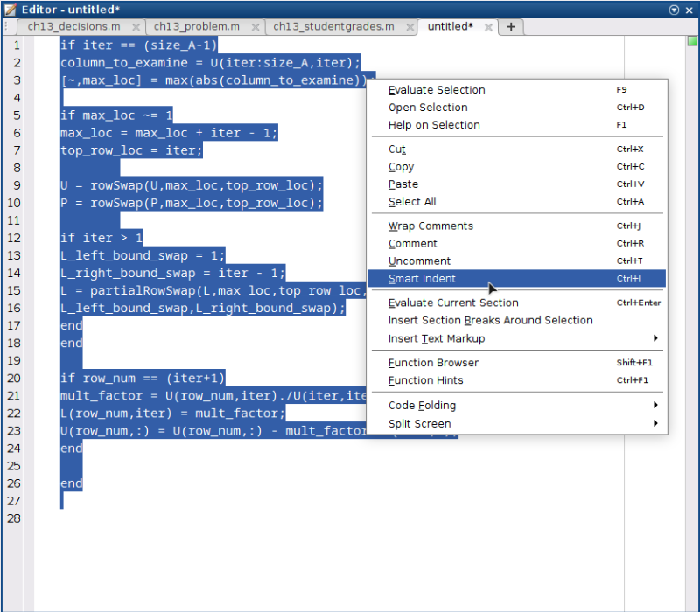Screen dimensions: 700x612
Task: Apply Smart Indent to selection
Action: click(x=517, y=278)
